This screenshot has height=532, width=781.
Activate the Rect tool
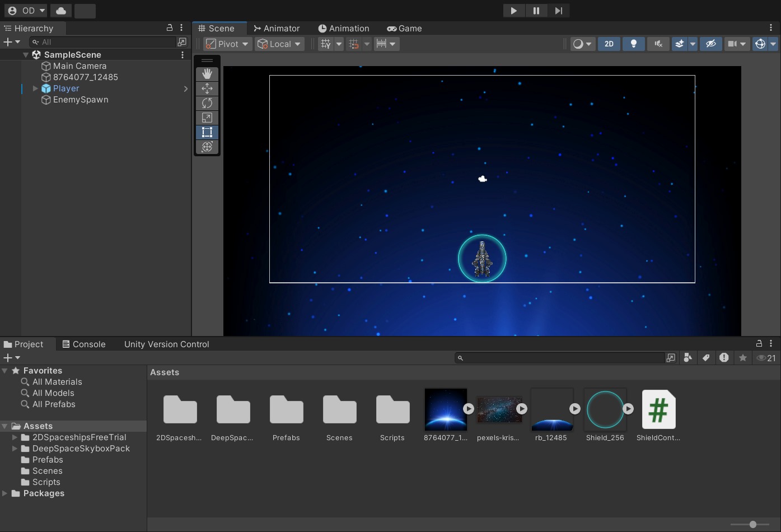pyautogui.click(x=207, y=132)
